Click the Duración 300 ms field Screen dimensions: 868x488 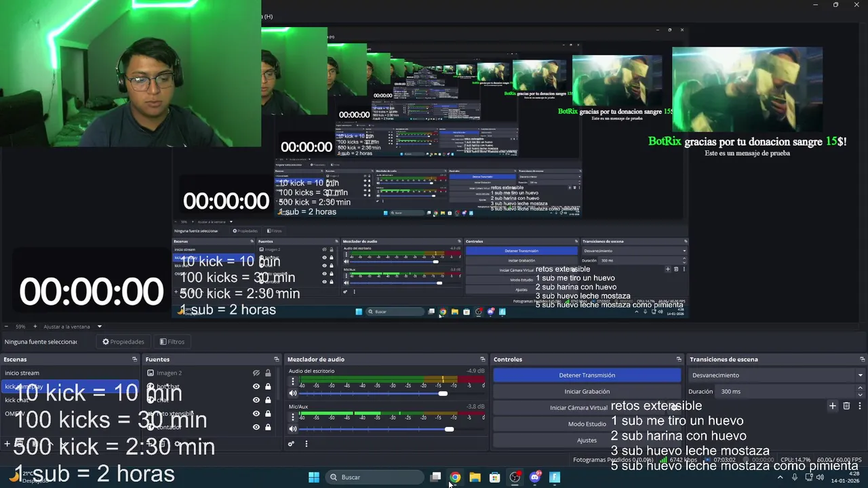point(787,391)
